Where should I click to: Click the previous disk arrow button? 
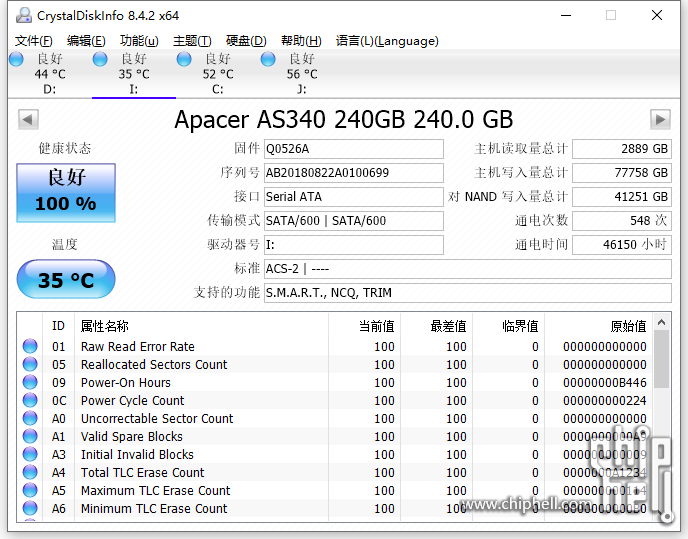pos(28,119)
